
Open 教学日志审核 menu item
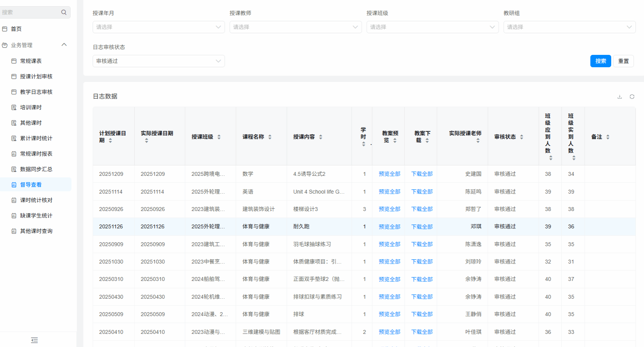click(36, 92)
